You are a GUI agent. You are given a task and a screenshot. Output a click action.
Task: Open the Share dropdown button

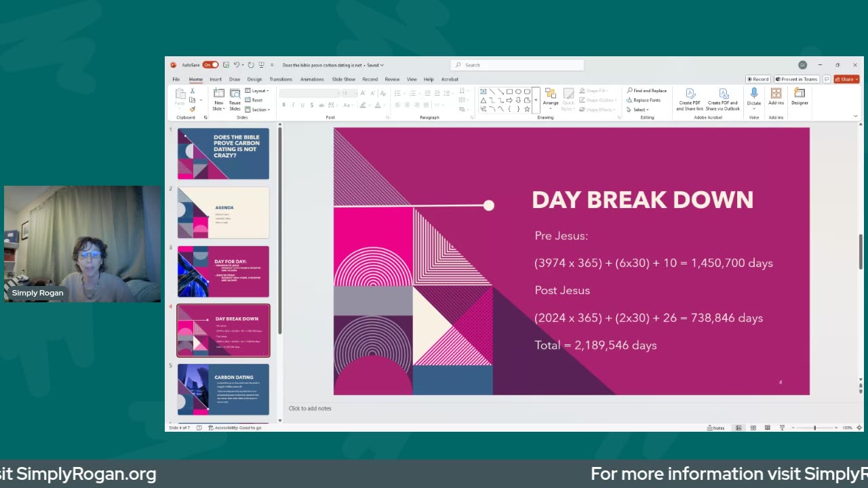846,79
